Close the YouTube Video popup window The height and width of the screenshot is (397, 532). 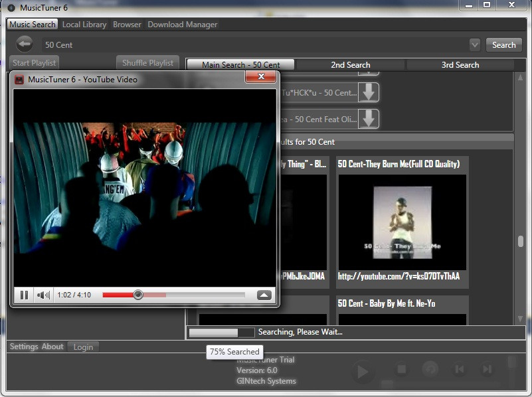pos(260,76)
